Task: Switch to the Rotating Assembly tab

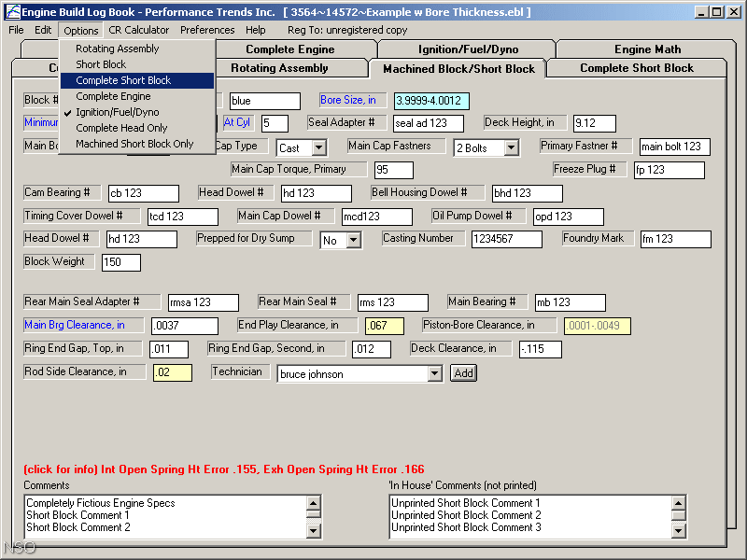Action: click(290, 68)
